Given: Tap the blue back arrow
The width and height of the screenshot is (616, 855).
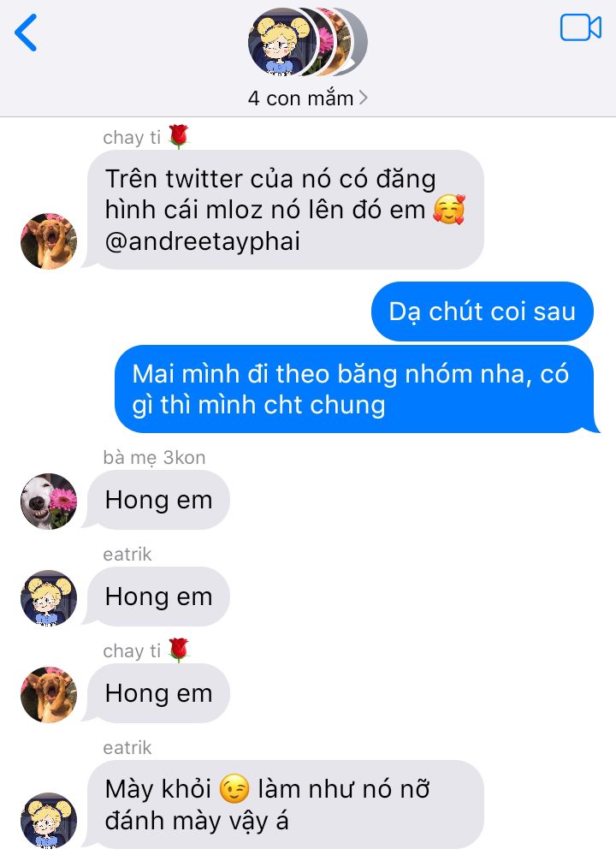Looking at the screenshot, I should click(x=26, y=33).
